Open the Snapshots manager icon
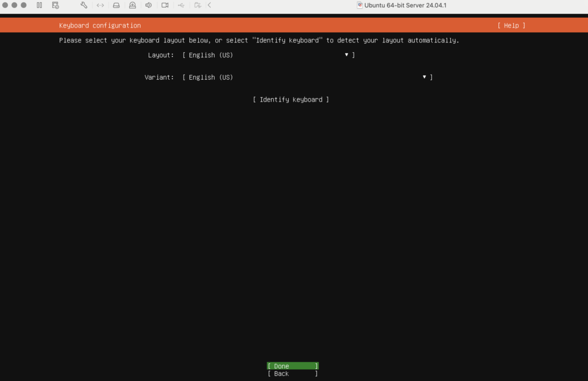The height and width of the screenshot is (381, 588). pos(55,5)
